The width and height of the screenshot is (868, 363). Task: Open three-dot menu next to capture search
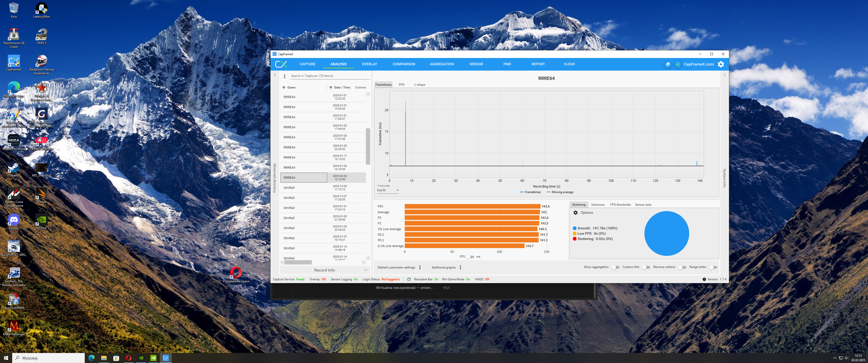[x=284, y=76]
